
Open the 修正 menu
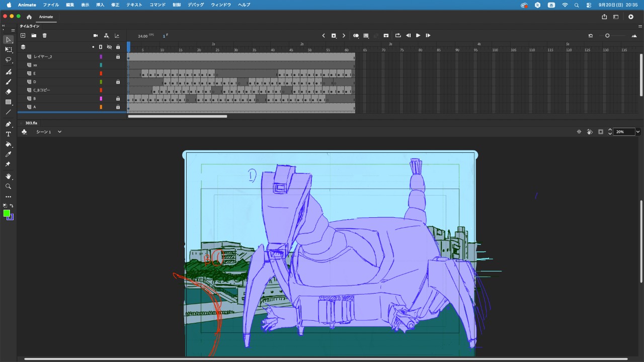tap(115, 5)
